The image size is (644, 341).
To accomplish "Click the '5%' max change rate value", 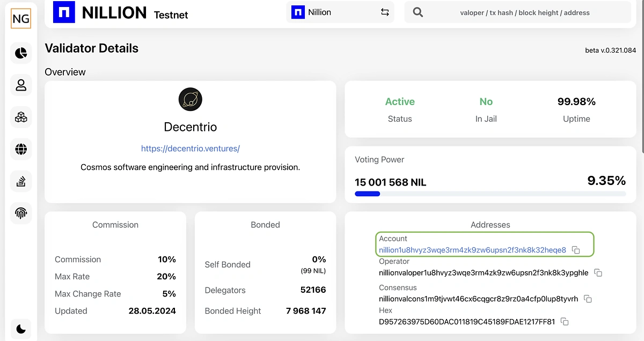I will 169,293.
